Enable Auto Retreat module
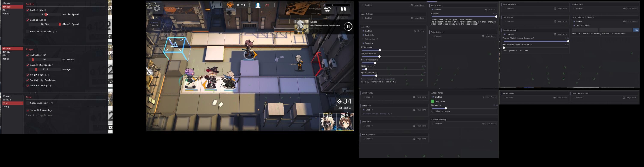Screen dimensions: 644x167 pos(363,18)
